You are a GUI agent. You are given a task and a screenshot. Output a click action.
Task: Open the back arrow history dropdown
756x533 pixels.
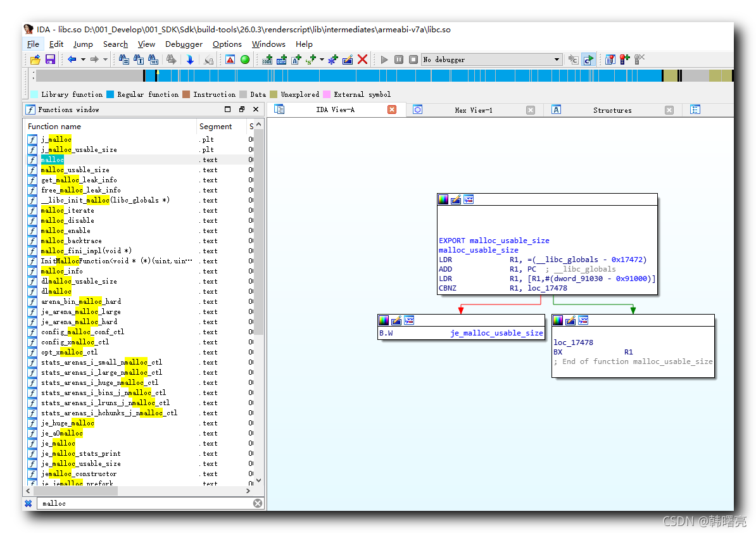pyautogui.click(x=83, y=60)
